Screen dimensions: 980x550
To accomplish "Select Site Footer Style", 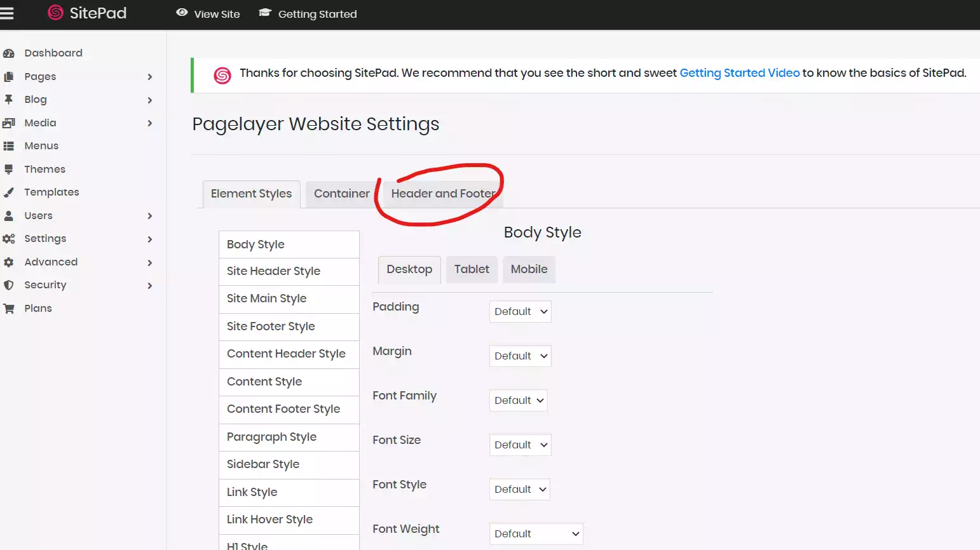I will 289,327.
